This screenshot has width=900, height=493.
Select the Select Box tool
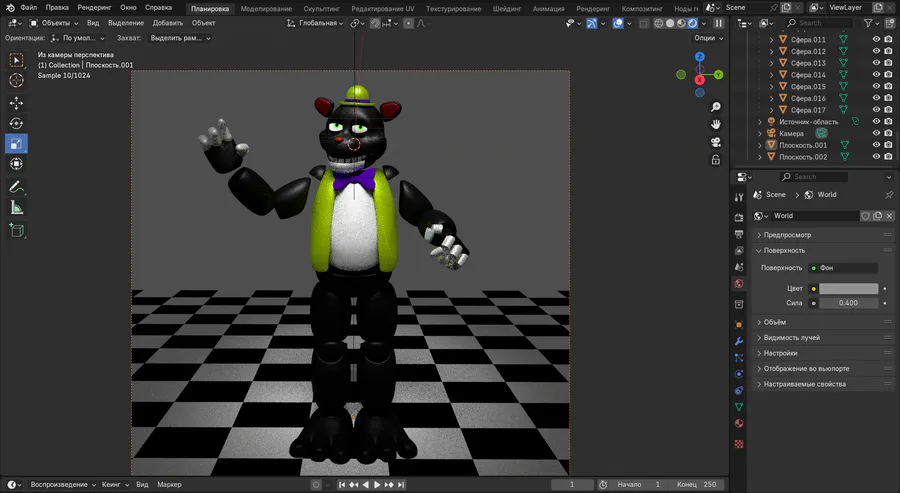tap(16, 60)
